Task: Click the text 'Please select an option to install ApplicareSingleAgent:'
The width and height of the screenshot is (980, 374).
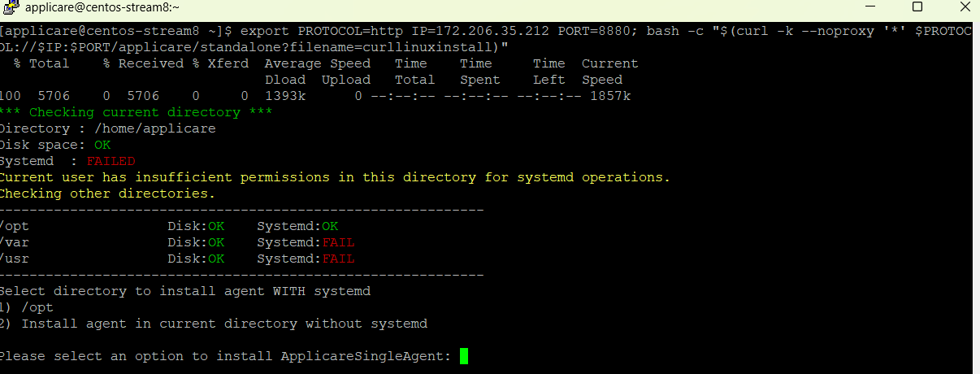Action: point(225,356)
